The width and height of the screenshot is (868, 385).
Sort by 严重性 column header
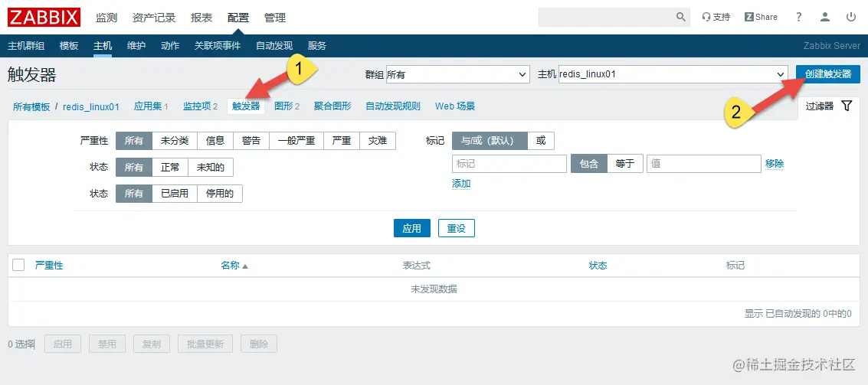[x=49, y=266]
